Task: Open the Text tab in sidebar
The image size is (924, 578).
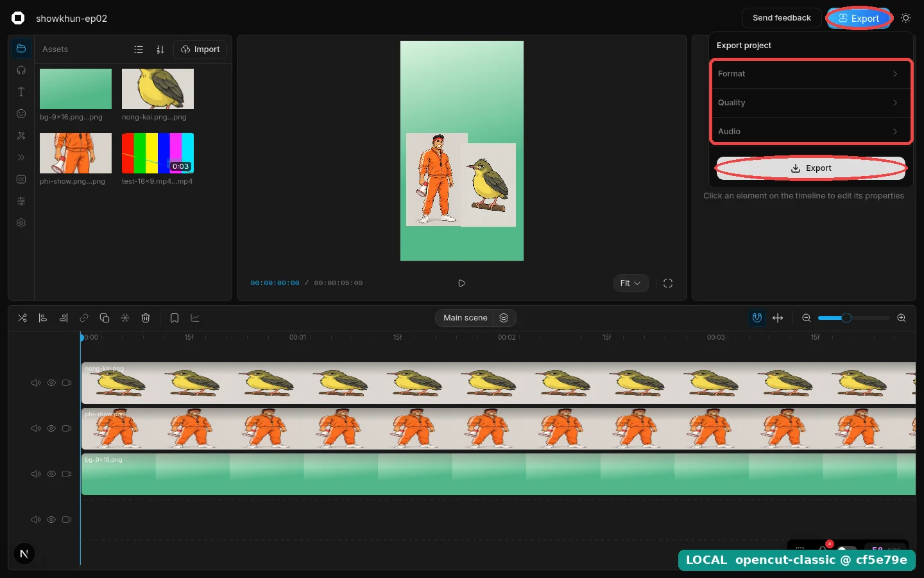Action: pyautogui.click(x=21, y=92)
